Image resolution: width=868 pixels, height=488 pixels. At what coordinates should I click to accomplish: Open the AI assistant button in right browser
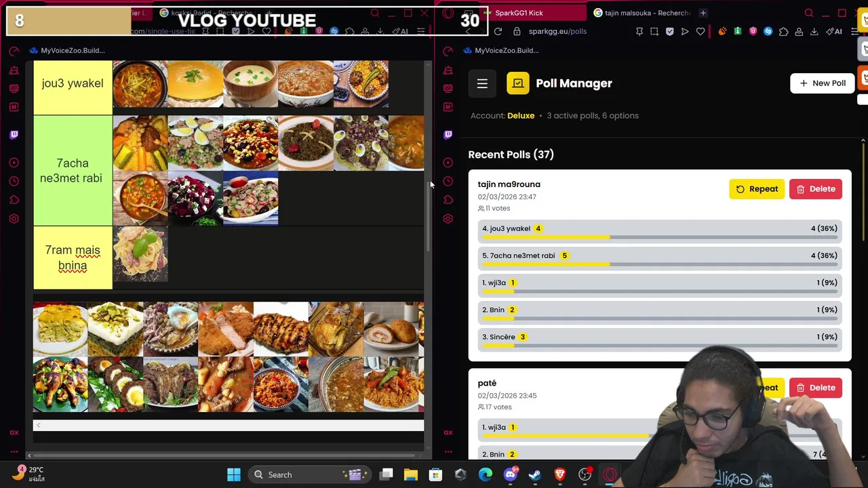coord(834,31)
